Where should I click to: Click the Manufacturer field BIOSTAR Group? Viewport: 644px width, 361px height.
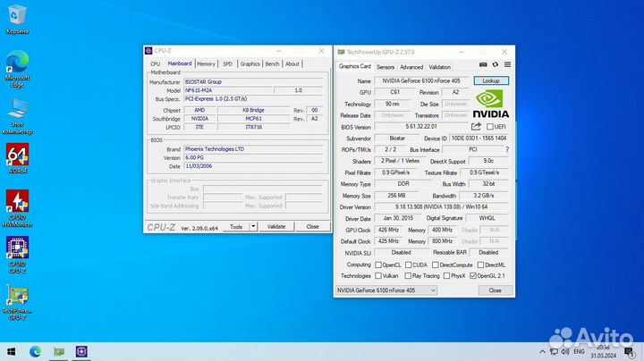(253, 82)
